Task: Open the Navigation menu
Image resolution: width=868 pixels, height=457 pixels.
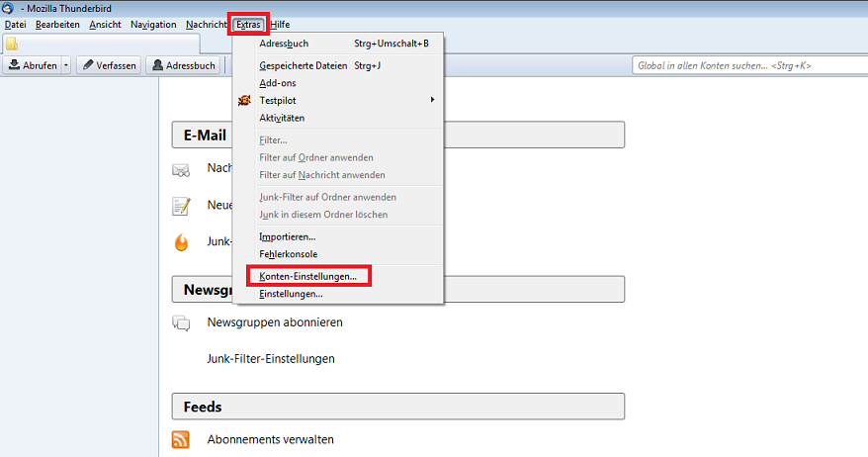Action: (153, 25)
